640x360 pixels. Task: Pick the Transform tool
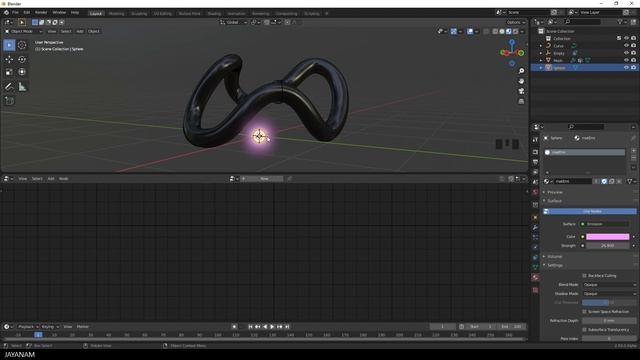click(x=22, y=72)
